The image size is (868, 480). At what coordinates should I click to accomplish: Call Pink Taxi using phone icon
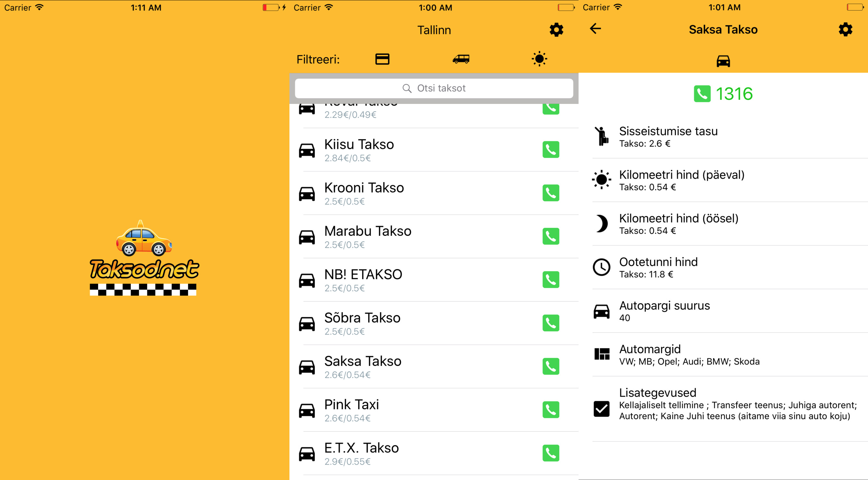point(551,410)
